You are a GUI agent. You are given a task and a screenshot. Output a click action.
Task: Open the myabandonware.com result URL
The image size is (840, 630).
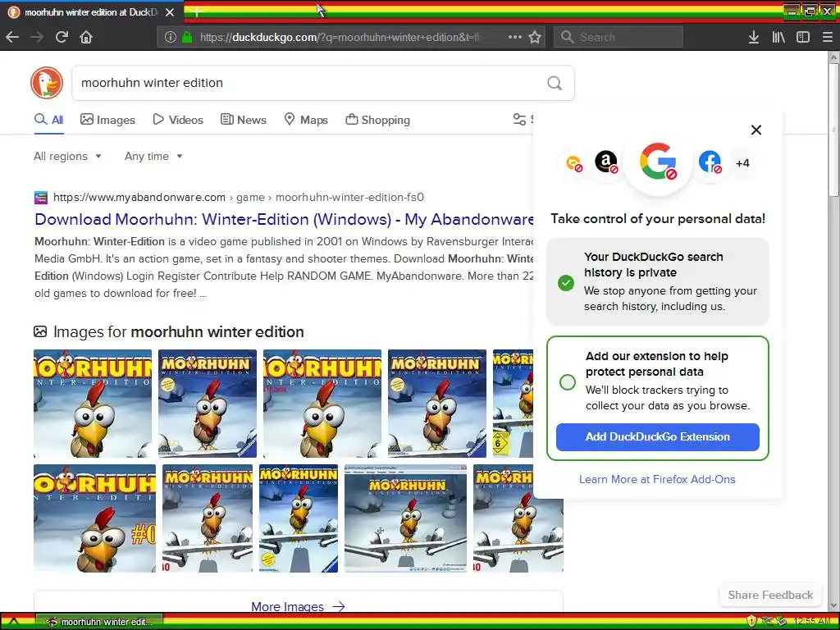point(239,197)
